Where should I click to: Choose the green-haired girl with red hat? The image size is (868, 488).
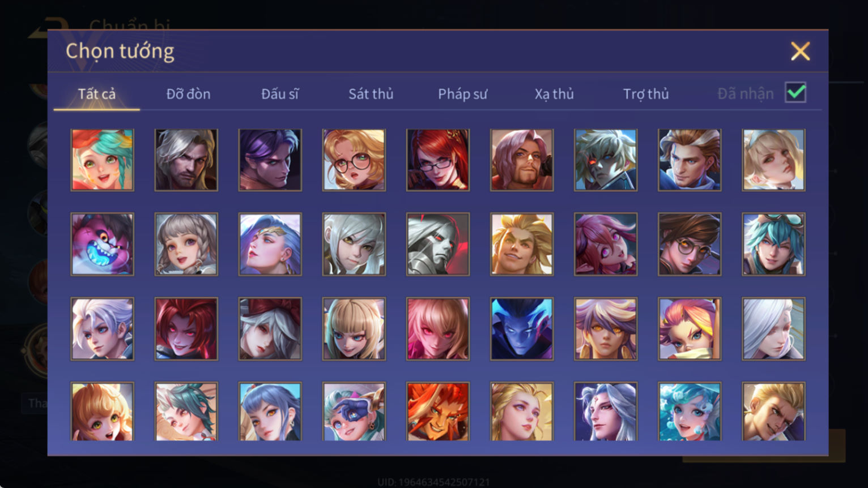pos(103,160)
